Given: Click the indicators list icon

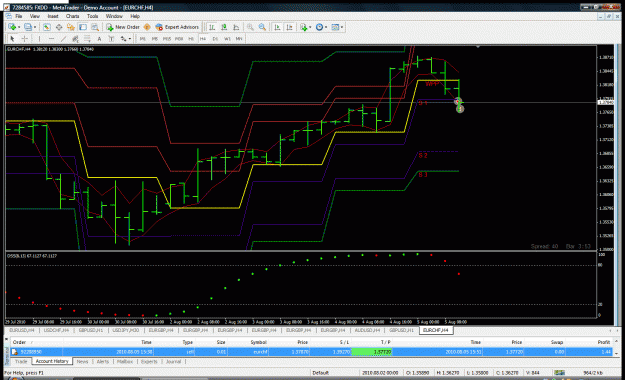Looking at the screenshot, I should (x=304, y=27).
